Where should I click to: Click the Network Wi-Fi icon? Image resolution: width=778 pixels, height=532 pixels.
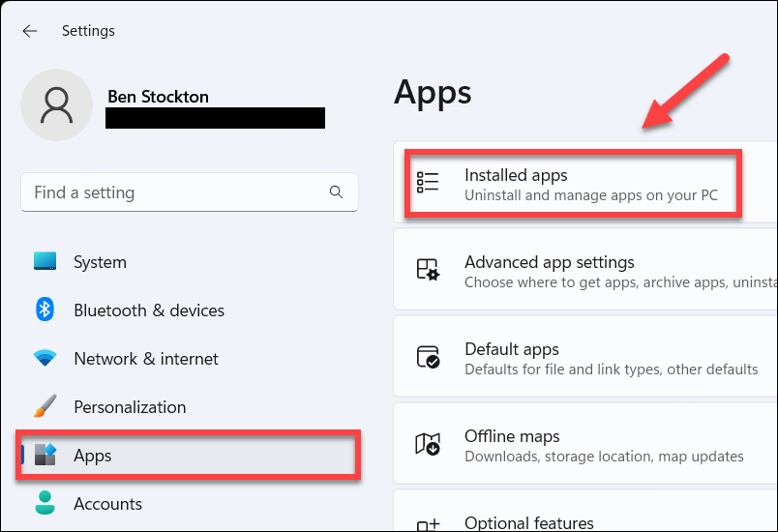(45, 359)
